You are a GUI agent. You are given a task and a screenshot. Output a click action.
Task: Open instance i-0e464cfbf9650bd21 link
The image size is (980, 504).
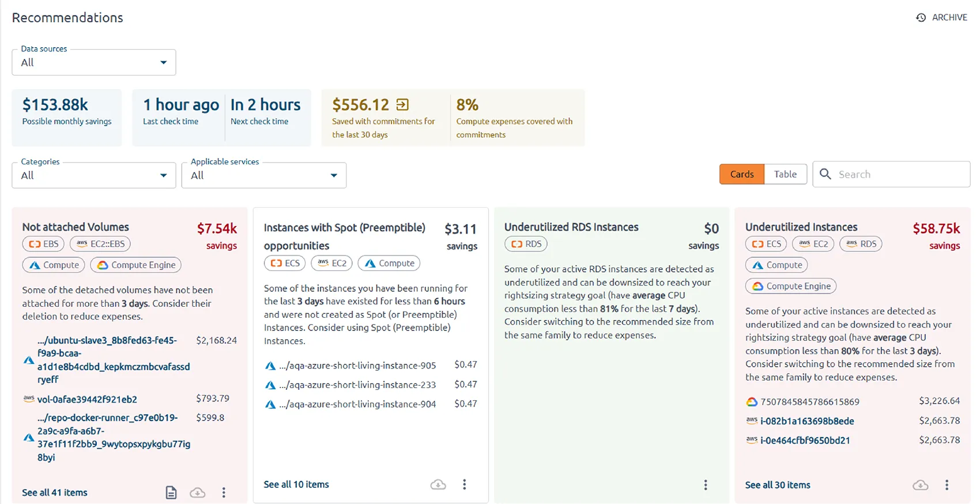pyautogui.click(x=805, y=441)
